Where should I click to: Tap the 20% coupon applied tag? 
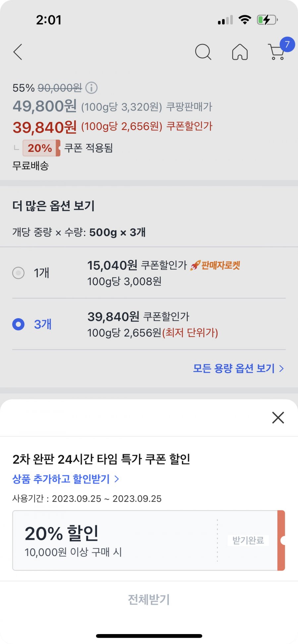[41, 148]
